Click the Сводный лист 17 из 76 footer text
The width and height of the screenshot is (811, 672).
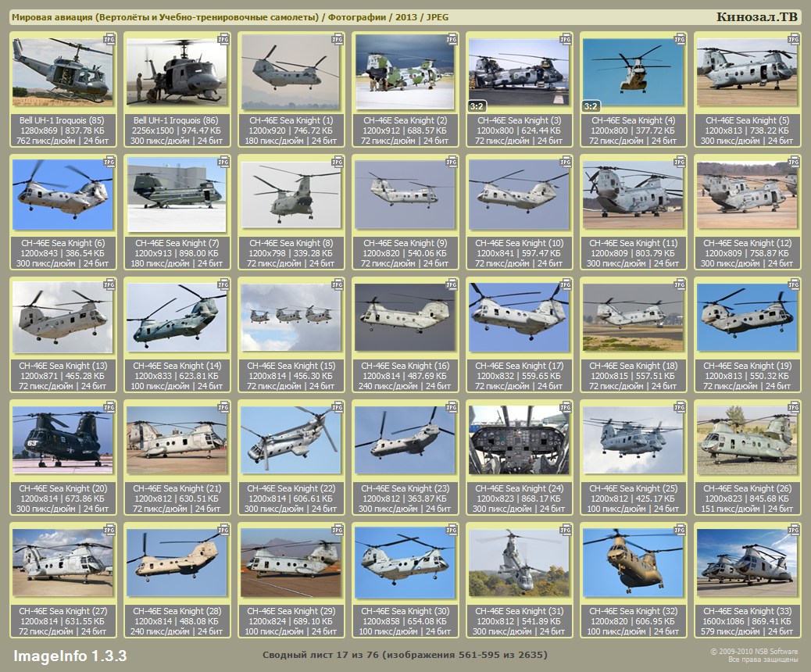click(405, 655)
